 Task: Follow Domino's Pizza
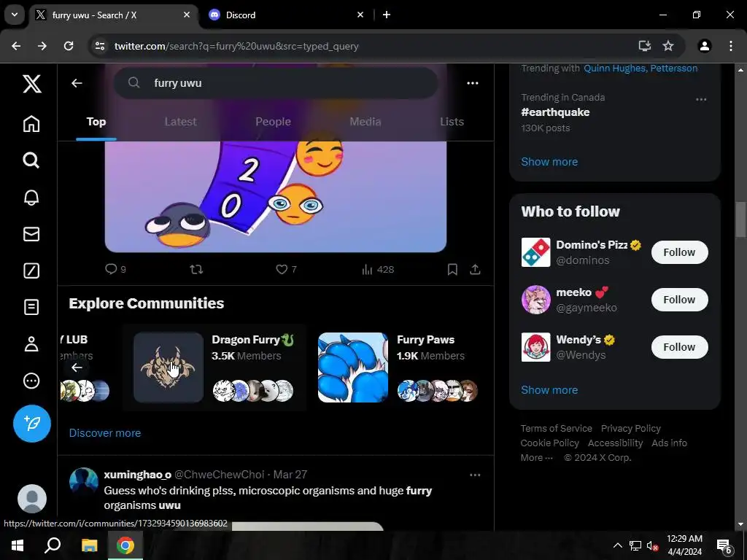tap(679, 252)
